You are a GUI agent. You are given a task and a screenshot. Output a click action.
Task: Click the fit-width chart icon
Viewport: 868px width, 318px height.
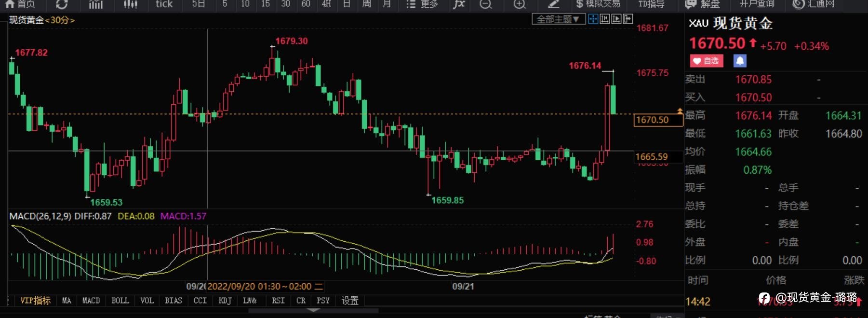[604, 19]
